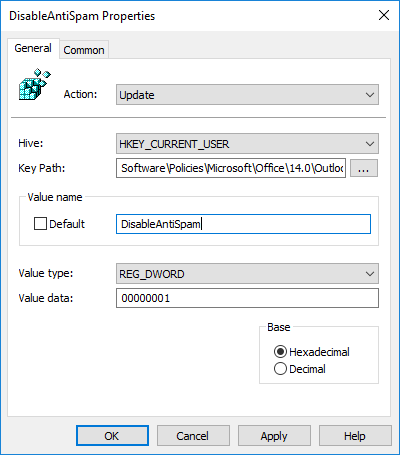The image size is (400, 455).
Task: Click the Cancel button
Action: [193, 436]
